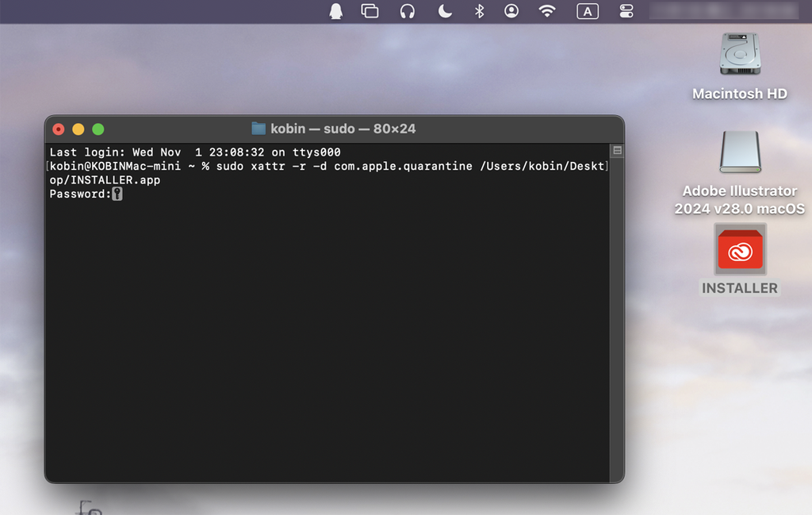812x515 pixels.
Task: Click the headphones audio icon
Action: click(x=406, y=11)
